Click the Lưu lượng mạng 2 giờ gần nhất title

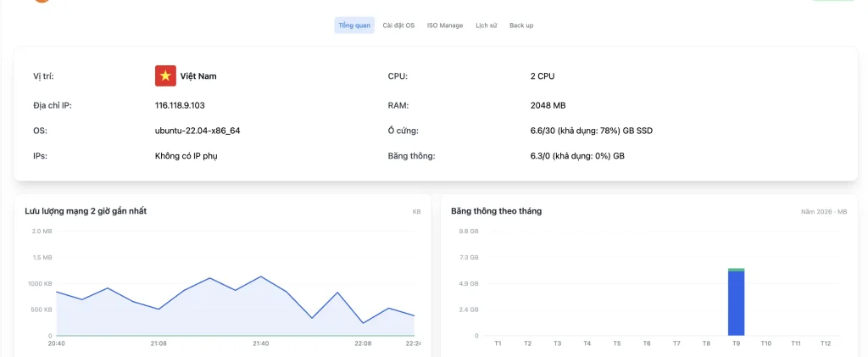point(86,211)
